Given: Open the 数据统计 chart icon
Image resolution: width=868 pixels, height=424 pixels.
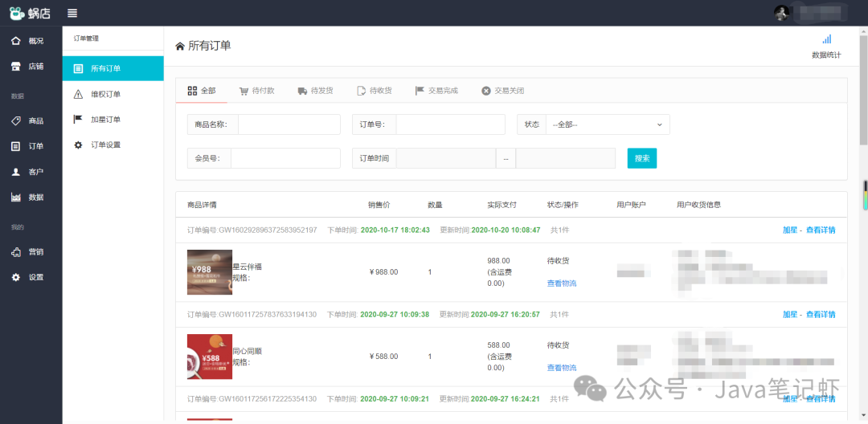Looking at the screenshot, I should point(826,39).
